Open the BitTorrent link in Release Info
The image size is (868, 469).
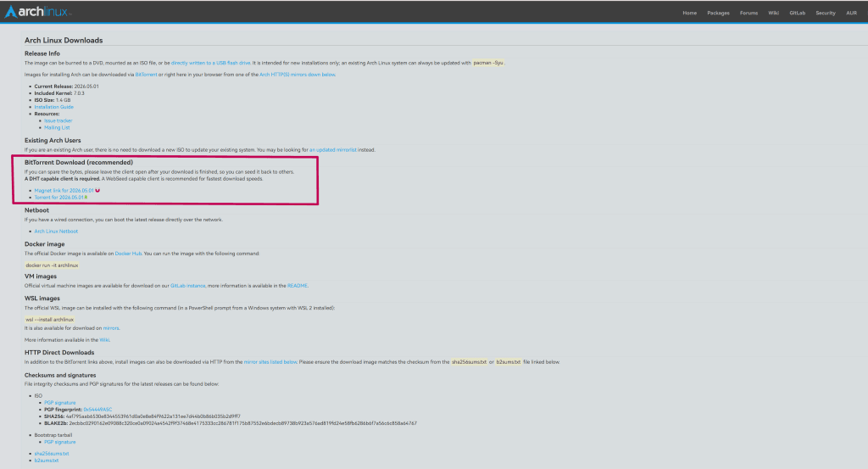coord(146,75)
